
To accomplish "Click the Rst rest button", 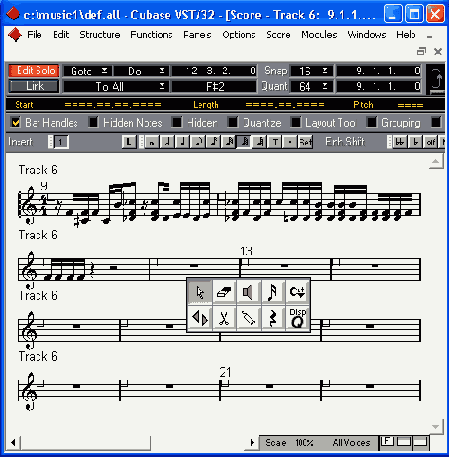I will [x=305, y=142].
